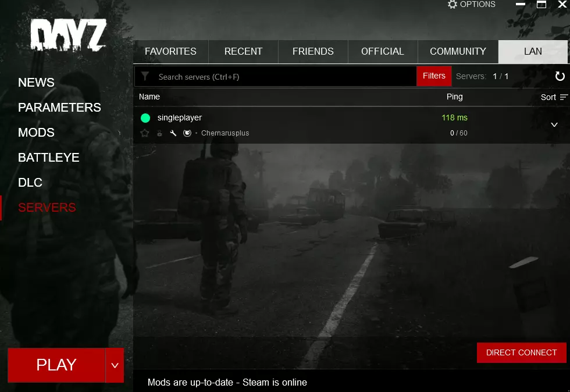Click the Ping column header
The height and width of the screenshot is (392, 570).
point(454,97)
